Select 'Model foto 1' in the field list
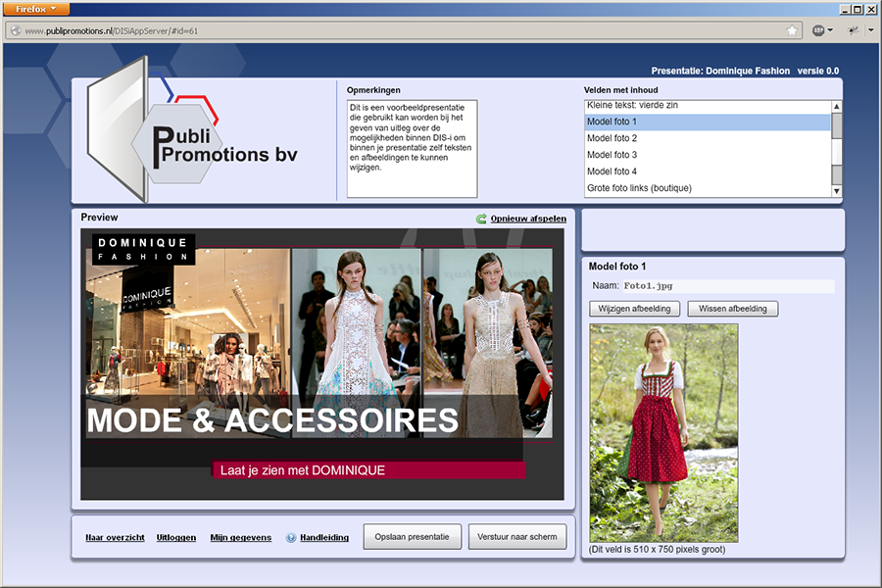The height and width of the screenshot is (588, 882). (x=708, y=122)
